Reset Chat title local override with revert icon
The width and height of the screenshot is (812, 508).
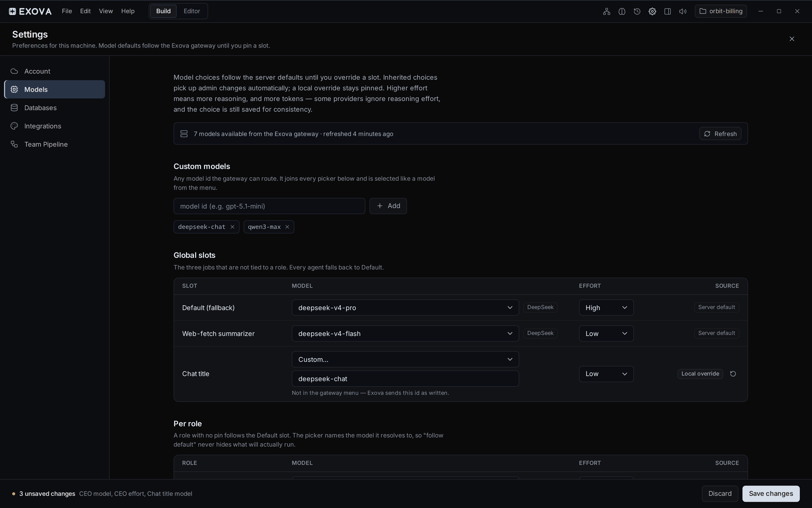click(x=733, y=374)
